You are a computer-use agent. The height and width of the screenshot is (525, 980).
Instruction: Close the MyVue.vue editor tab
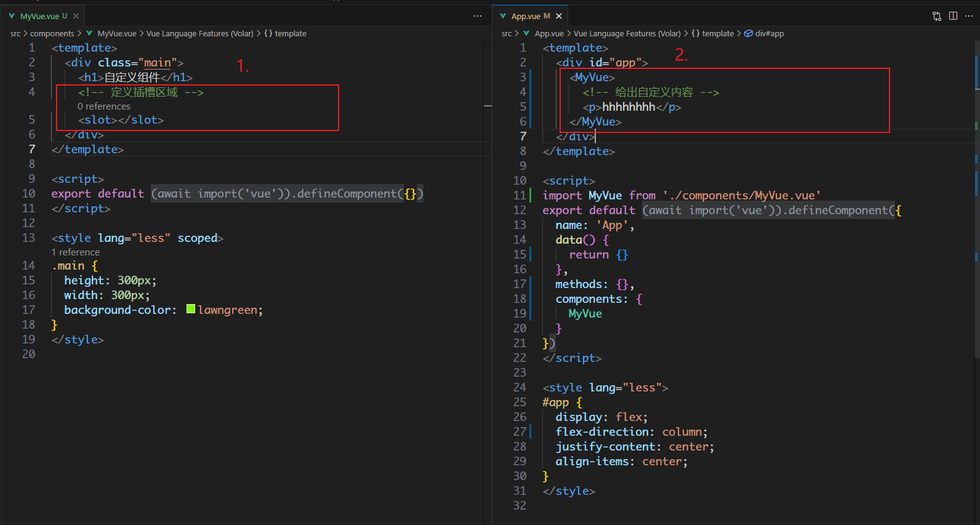click(x=76, y=16)
